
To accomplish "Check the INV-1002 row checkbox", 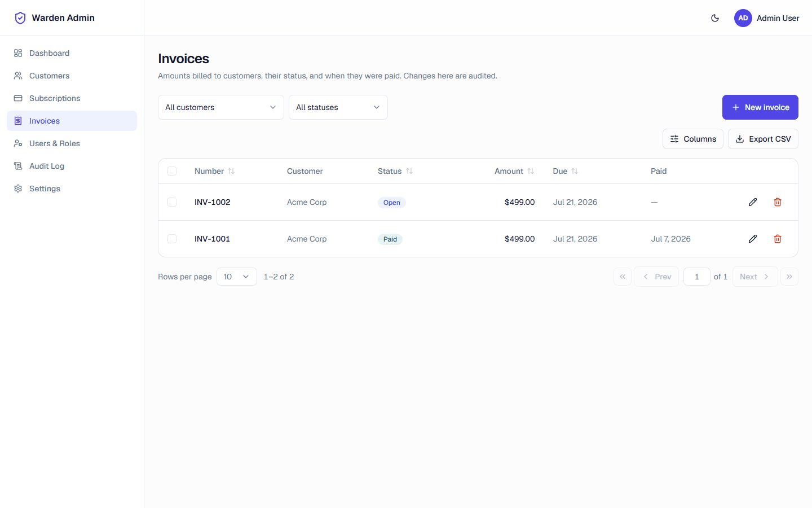I will (172, 202).
